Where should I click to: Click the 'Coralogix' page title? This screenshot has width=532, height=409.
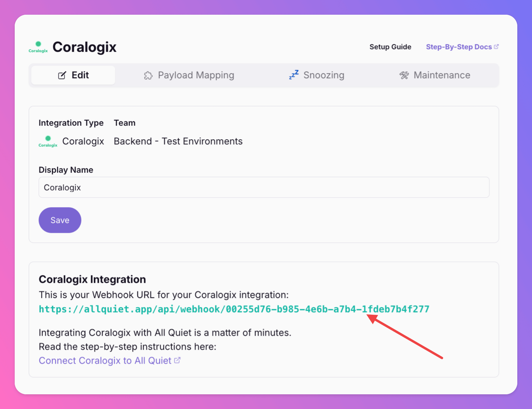point(84,47)
